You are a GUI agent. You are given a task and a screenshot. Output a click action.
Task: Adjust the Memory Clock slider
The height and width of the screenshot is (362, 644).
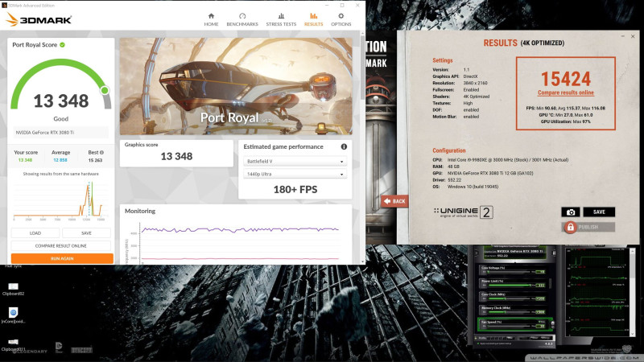(x=508, y=312)
